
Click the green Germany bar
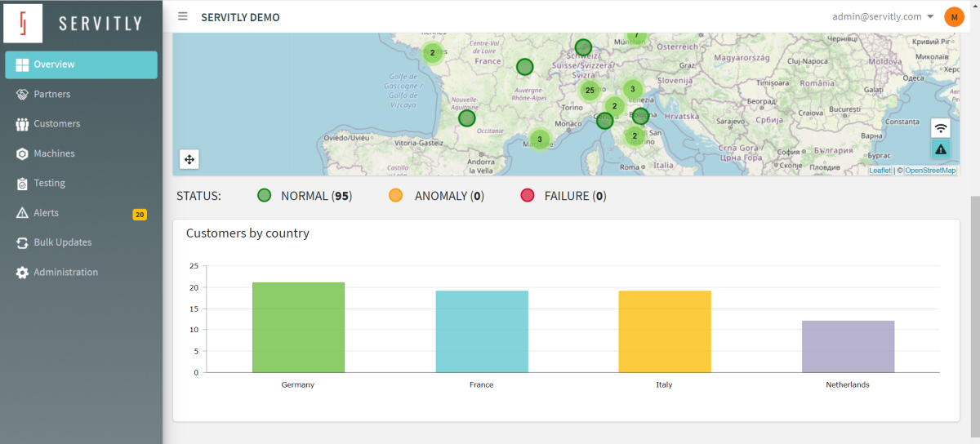coord(298,327)
